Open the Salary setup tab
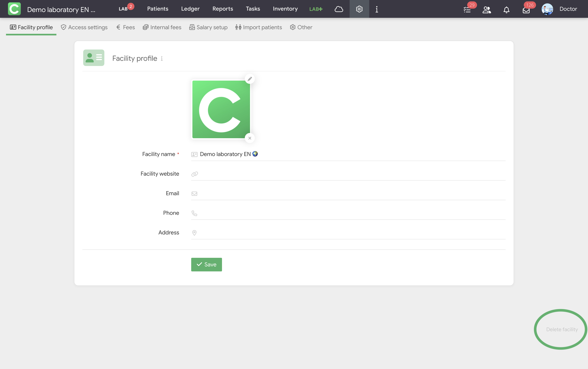The height and width of the screenshot is (369, 588). click(x=208, y=27)
